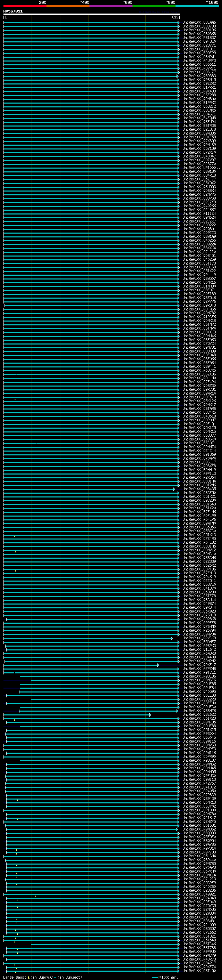Click hit label UniRef100_B6TC46
Screen dimensions: 222x980
click(199, 944)
